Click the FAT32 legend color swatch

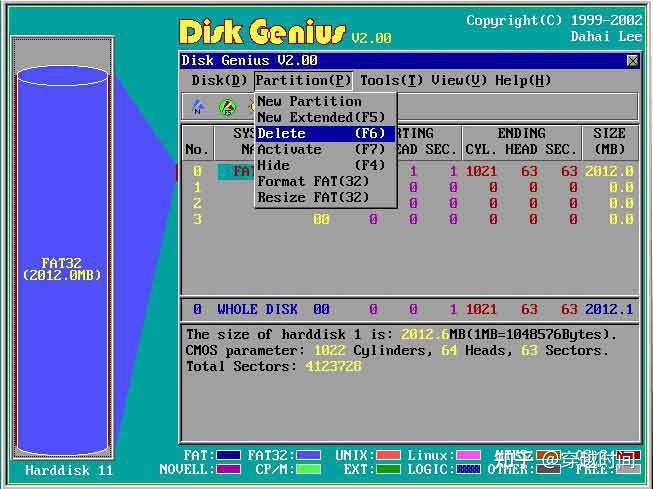coord(308,455)
